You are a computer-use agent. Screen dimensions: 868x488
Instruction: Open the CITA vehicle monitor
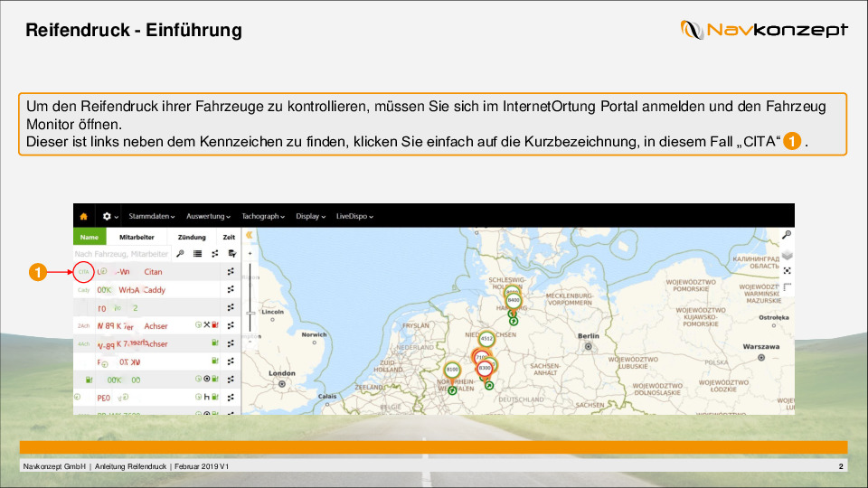tap(83, 272)
